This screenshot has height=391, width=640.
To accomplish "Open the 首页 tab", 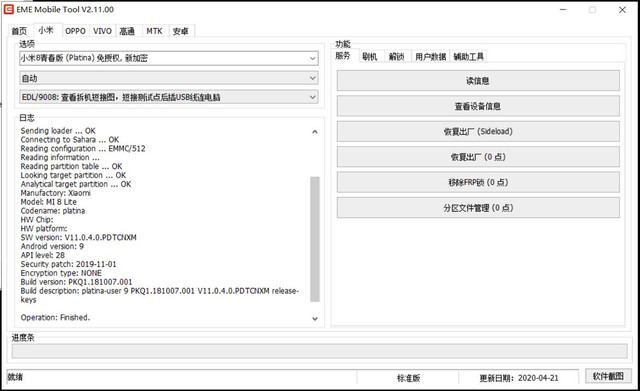I will click(19, 31).
